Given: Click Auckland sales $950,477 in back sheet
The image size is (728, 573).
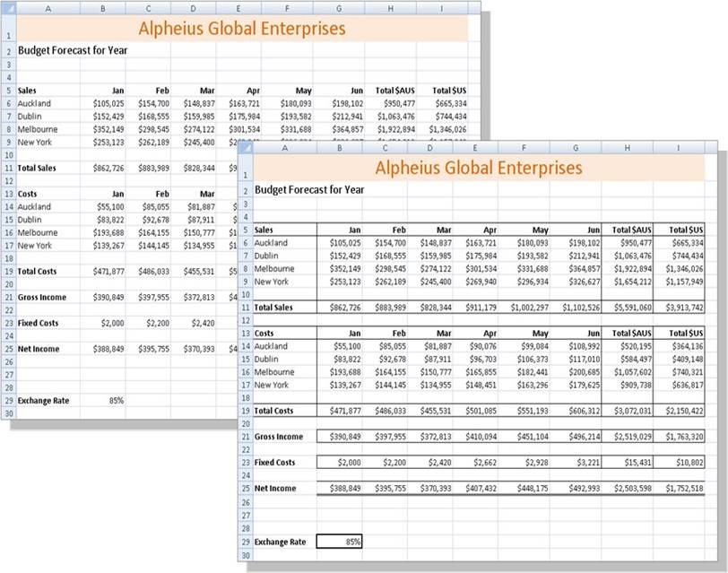Looking at the screenshot, I should [x=391, y=103].
